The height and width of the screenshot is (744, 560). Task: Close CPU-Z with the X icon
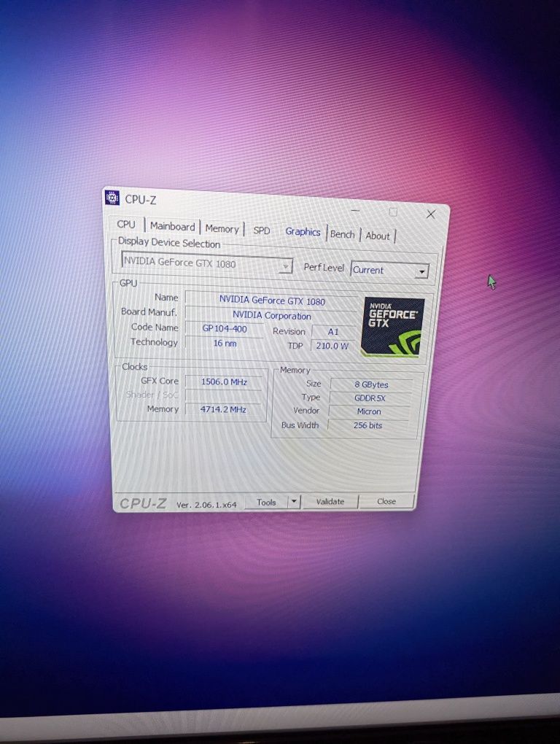pos(430,214)
